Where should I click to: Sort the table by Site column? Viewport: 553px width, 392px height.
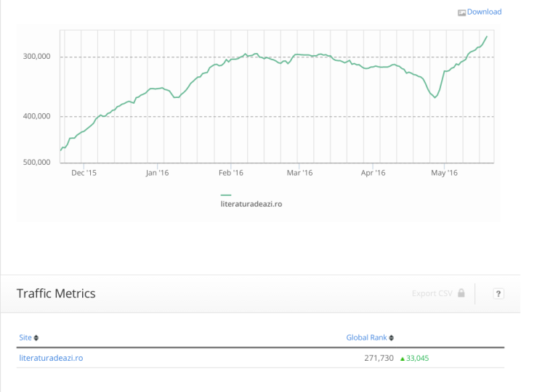pos(25,338)
